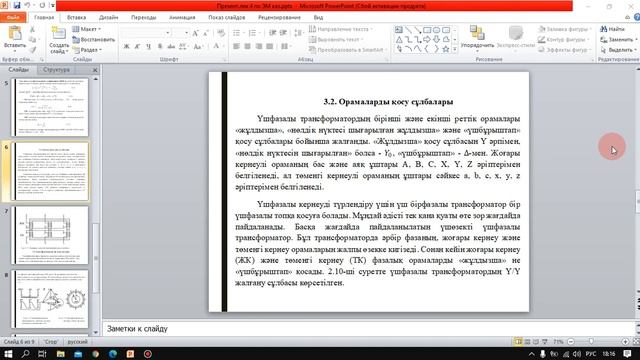640x360 pixels.
Task: Click the Найти find button
Action: [x=613, y=29]
